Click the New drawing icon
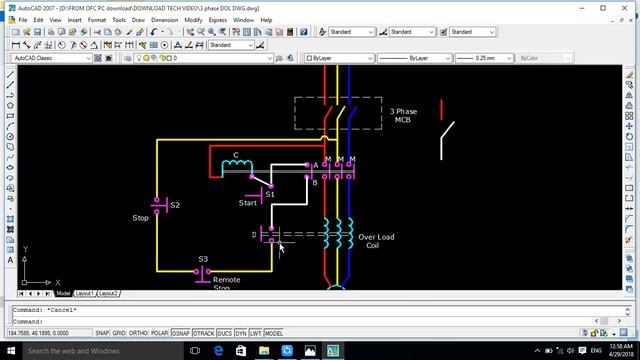 (16, 32)
